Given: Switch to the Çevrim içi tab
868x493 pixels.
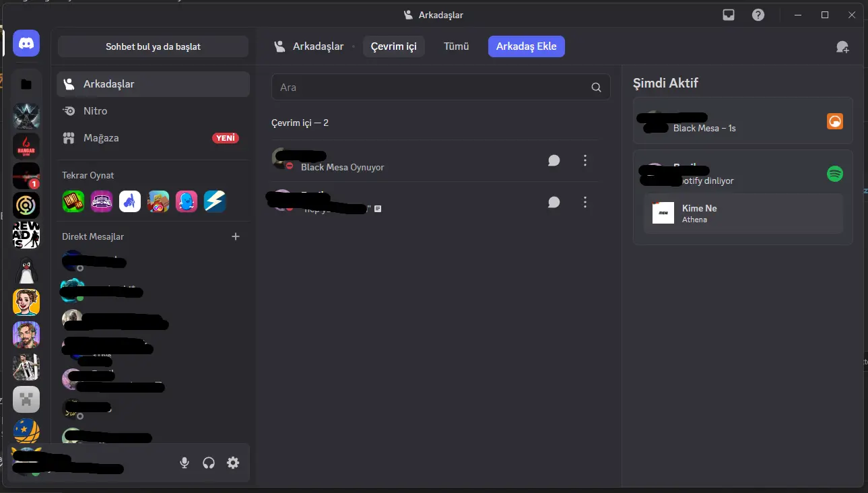Looking at the screenshot, I should 394,46.
